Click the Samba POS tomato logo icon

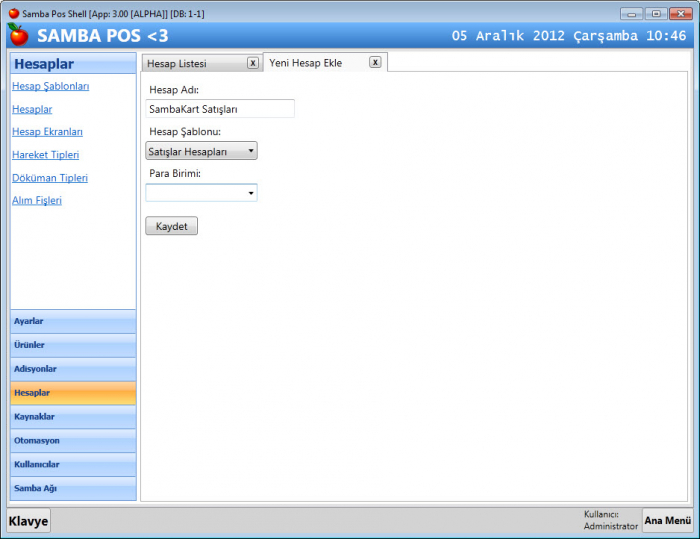click(18, 36)
